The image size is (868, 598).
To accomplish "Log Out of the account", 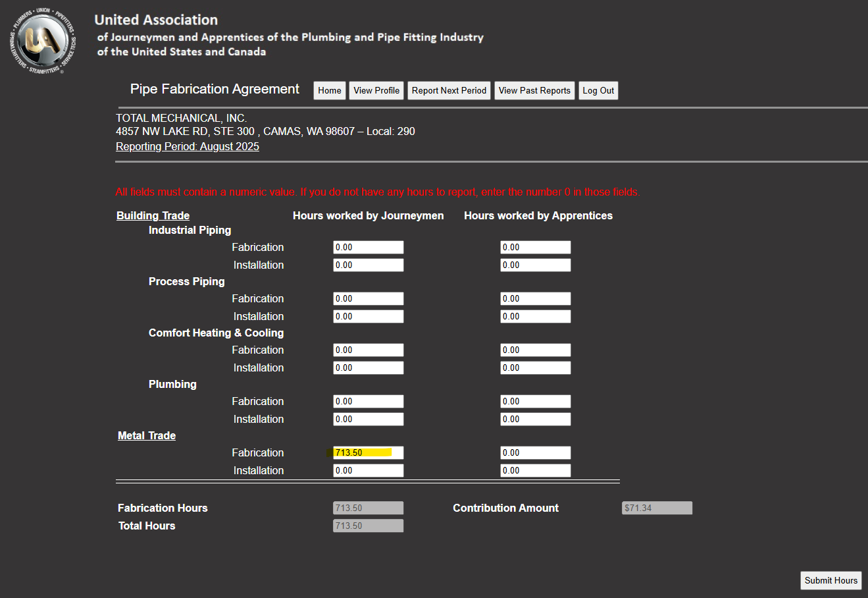I will (x=598, y=91).
